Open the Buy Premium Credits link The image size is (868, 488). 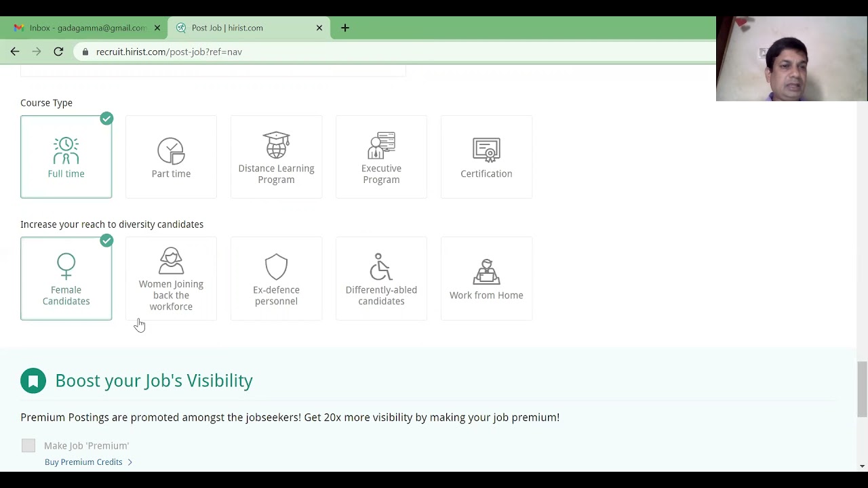[88, 462]
